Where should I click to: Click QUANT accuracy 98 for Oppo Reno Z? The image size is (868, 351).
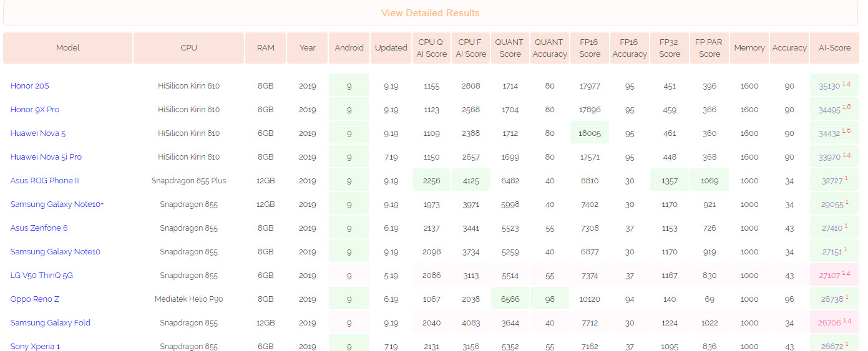[550, 299]
